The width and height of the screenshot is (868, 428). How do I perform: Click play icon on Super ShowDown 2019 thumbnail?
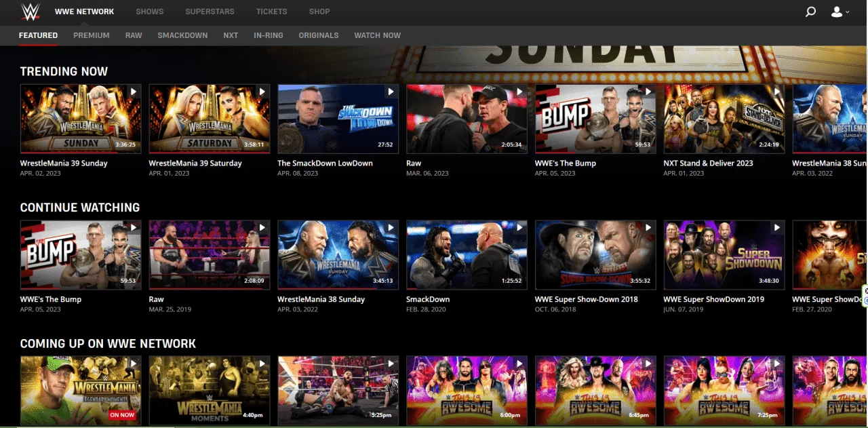777,228
